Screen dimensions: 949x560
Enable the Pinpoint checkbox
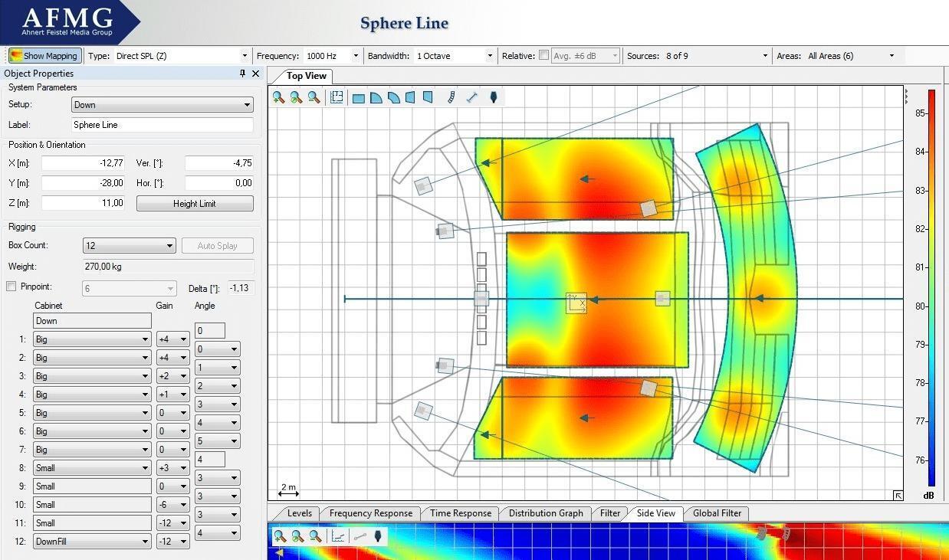(x=11, y=287)
